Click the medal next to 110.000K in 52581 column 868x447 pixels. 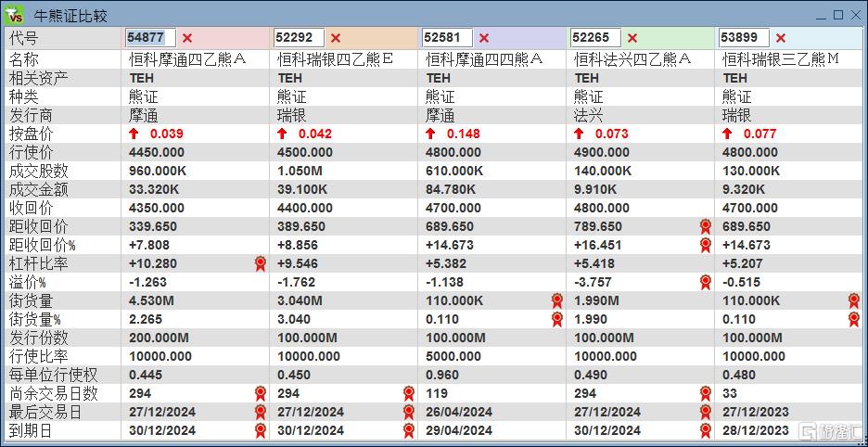557,300
